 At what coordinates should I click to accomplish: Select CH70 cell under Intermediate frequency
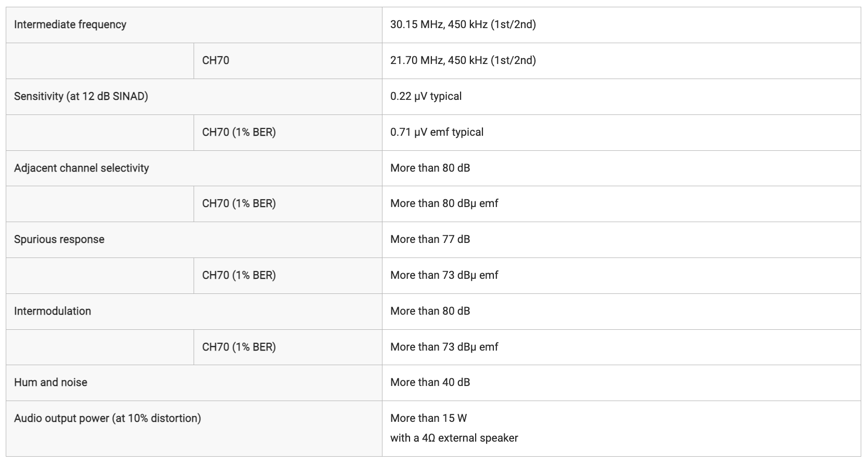[288, 61]
